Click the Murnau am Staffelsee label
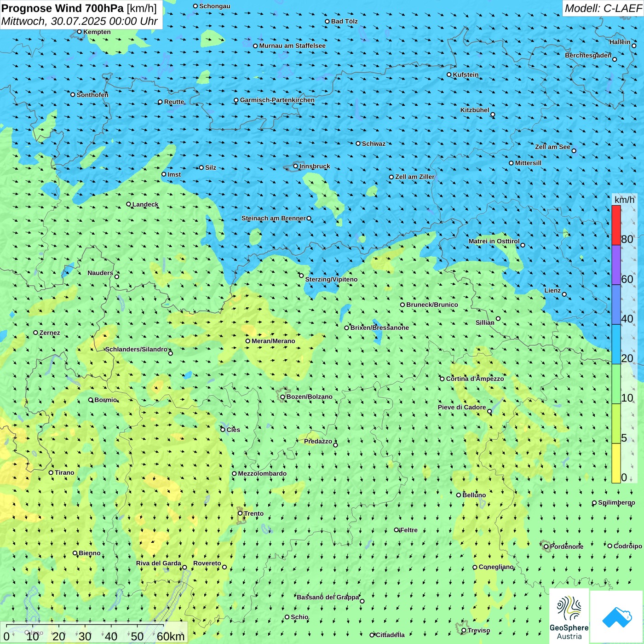 (x=292, y=46)
